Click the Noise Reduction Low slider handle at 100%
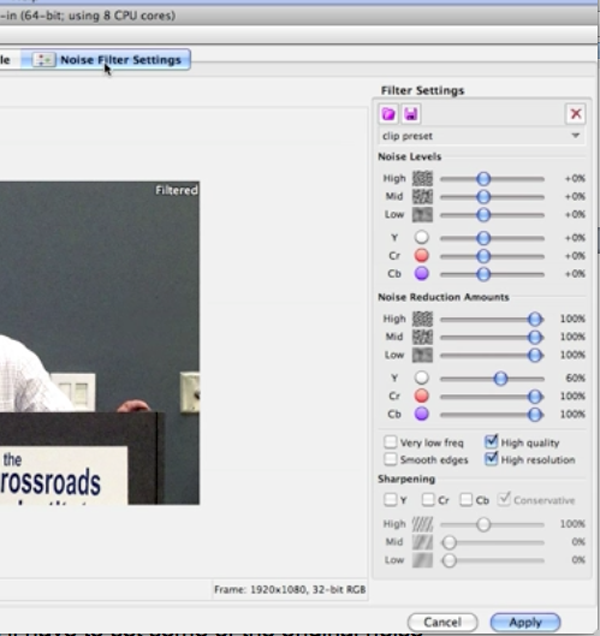The image size is (600, 636). pyautogui.click(x=535, y=355)
